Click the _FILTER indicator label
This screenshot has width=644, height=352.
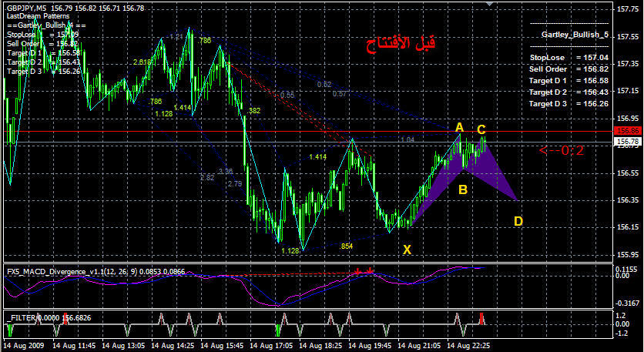(49, 317)
